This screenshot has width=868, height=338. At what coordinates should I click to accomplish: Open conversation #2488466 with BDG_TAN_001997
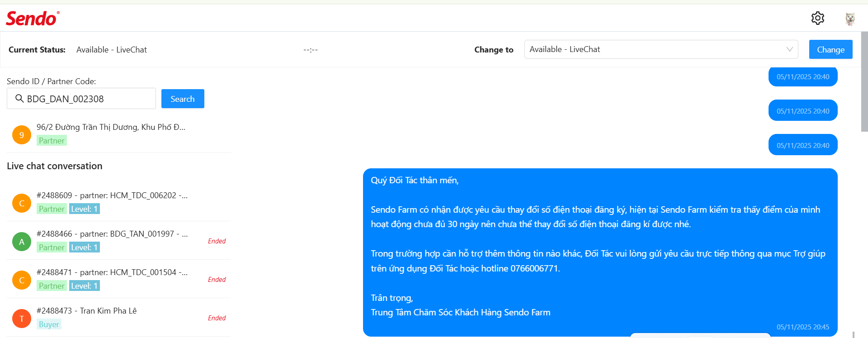[112, 234]
